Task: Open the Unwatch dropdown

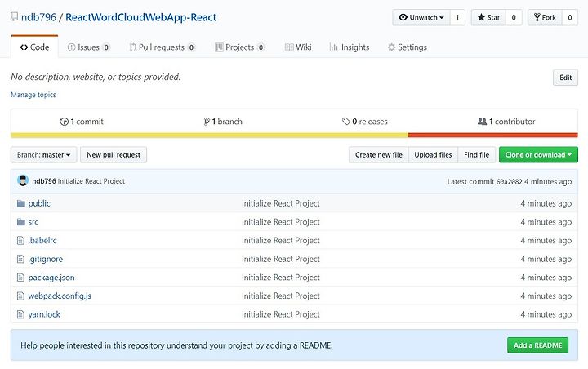Action: point(421,17)
